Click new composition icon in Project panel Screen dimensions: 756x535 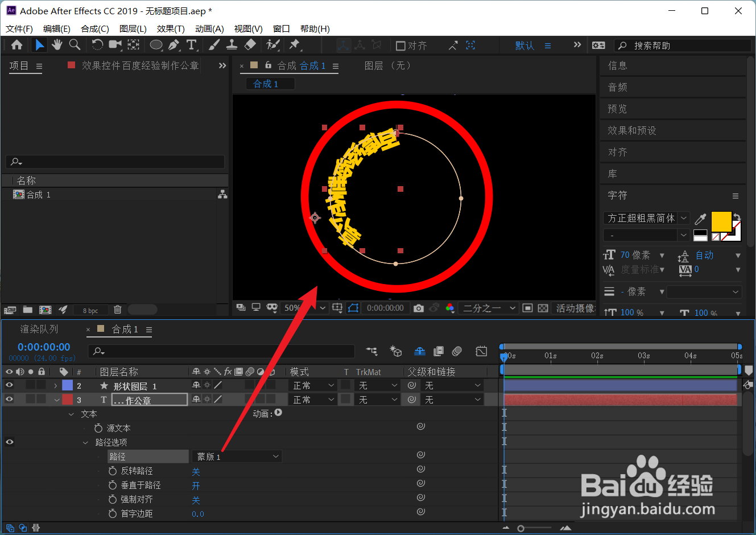[x=45, y=310]
